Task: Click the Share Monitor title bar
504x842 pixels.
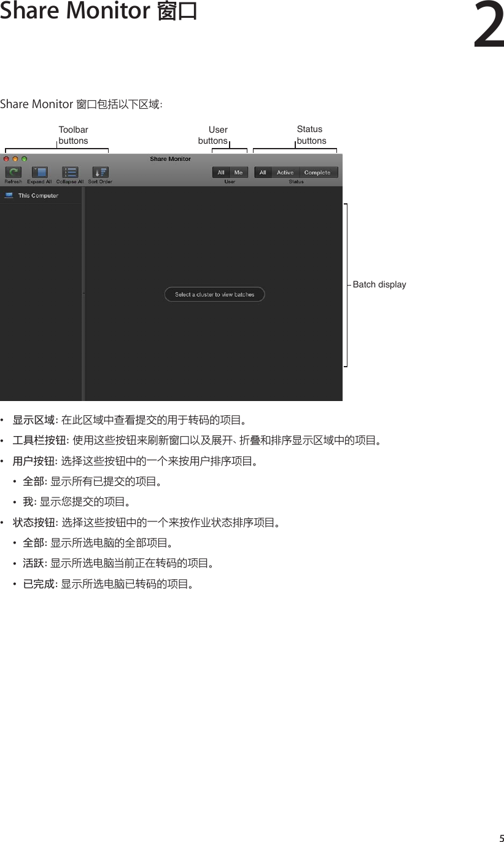Action: tap(169, 159)
